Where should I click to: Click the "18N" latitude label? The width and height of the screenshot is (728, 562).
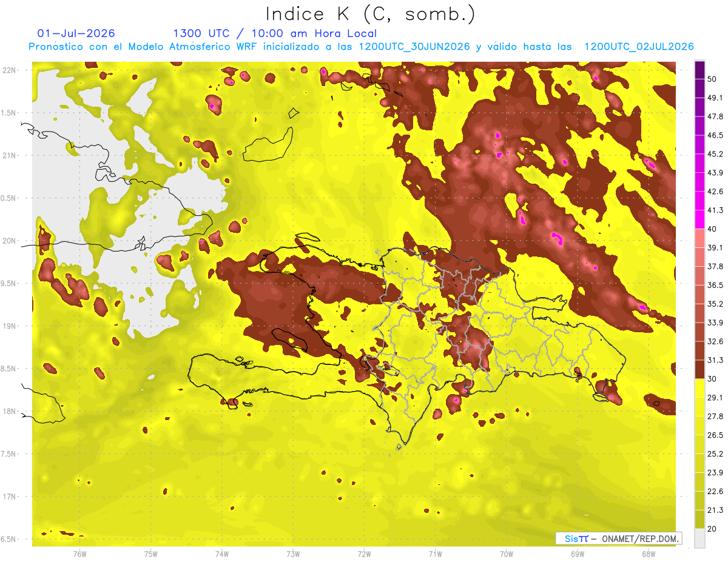point(8,411)
